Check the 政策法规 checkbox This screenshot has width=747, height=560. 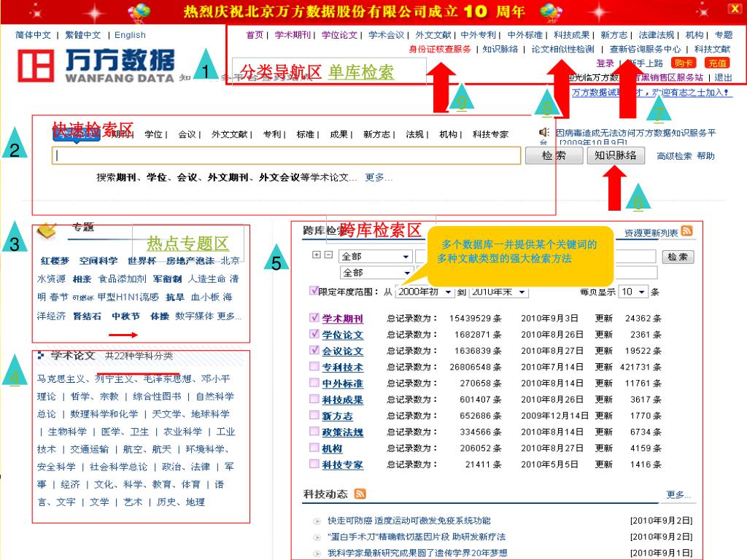pos(314,431)
